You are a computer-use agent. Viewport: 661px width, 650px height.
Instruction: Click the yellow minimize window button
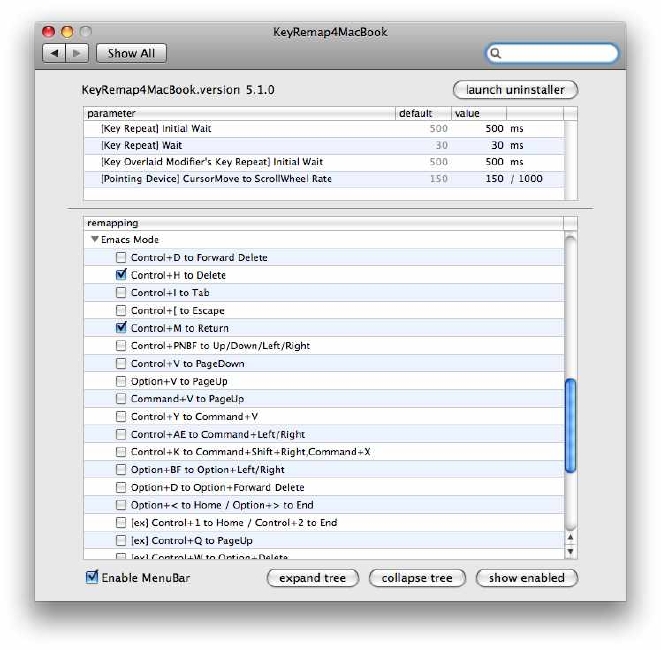[67, 32]
